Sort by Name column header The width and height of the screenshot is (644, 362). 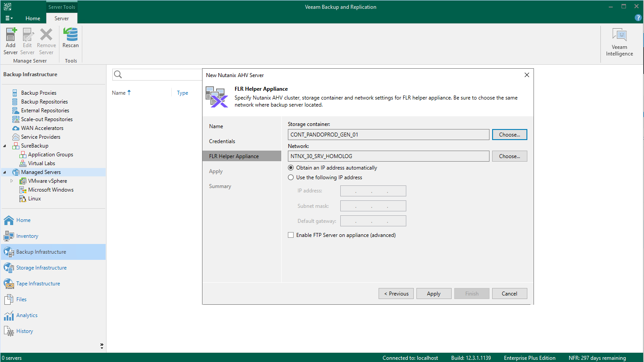click(x=121, y=93)
